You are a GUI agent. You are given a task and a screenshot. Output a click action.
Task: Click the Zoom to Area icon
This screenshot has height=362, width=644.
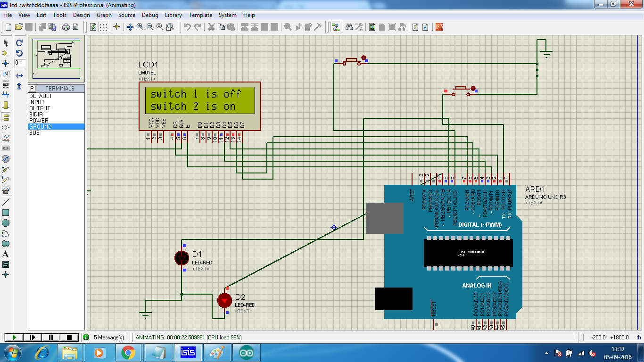point(170,27)
